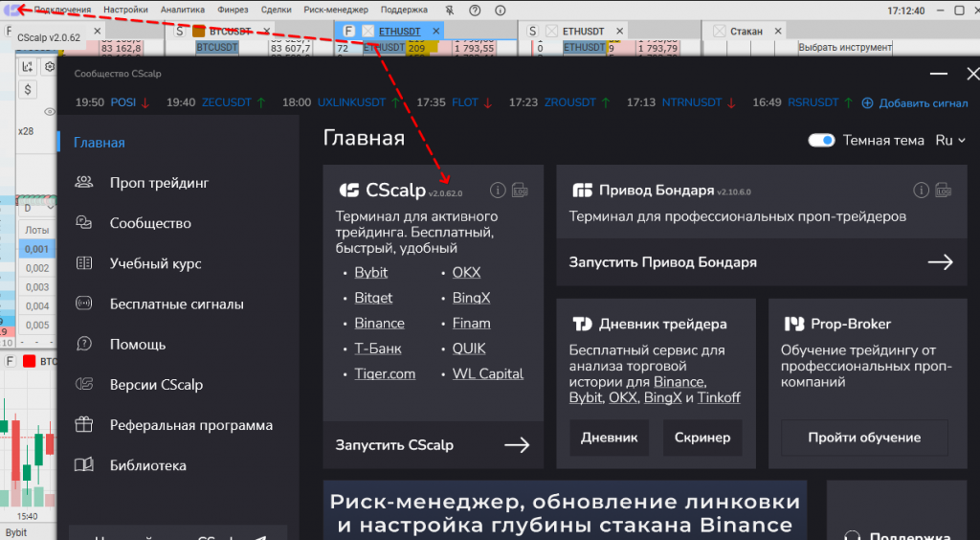This screenshot has height=540, width=980.
Task: Open the gear settings icon in left toolbar
Action: (x=50, y=66)
